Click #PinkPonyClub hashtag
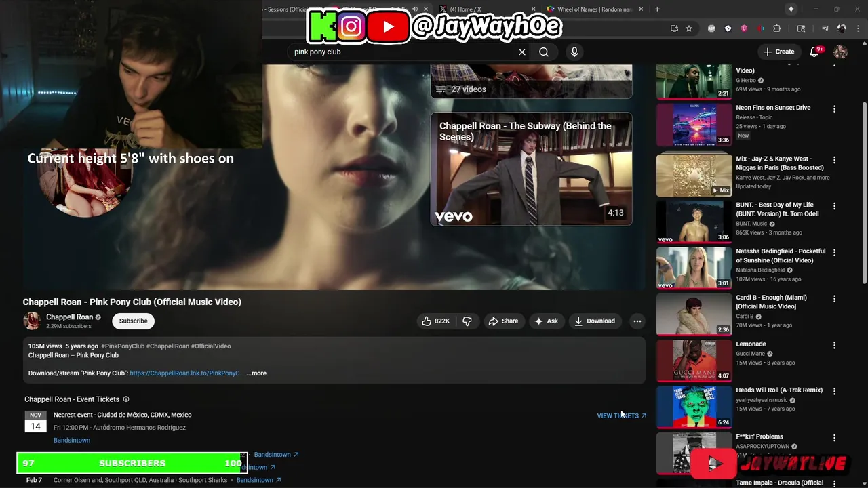This screenshot has width=868, height=488. pyautogui.click(x=123, y=346)
